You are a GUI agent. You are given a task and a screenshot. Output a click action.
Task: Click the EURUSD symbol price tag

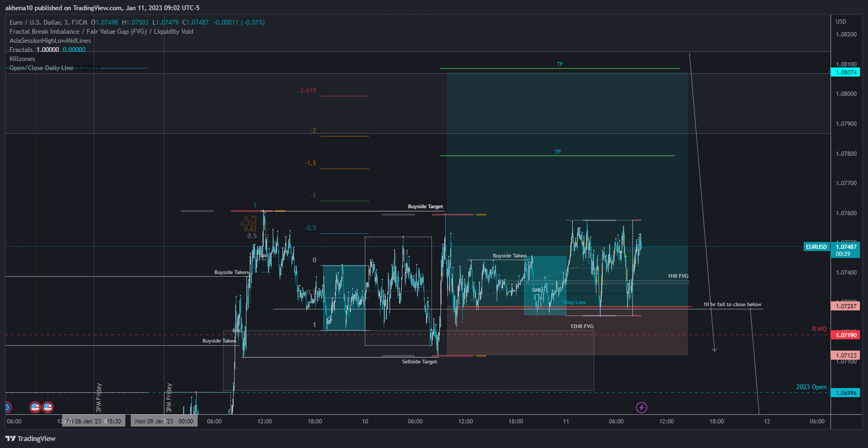[x=817, y=247]
